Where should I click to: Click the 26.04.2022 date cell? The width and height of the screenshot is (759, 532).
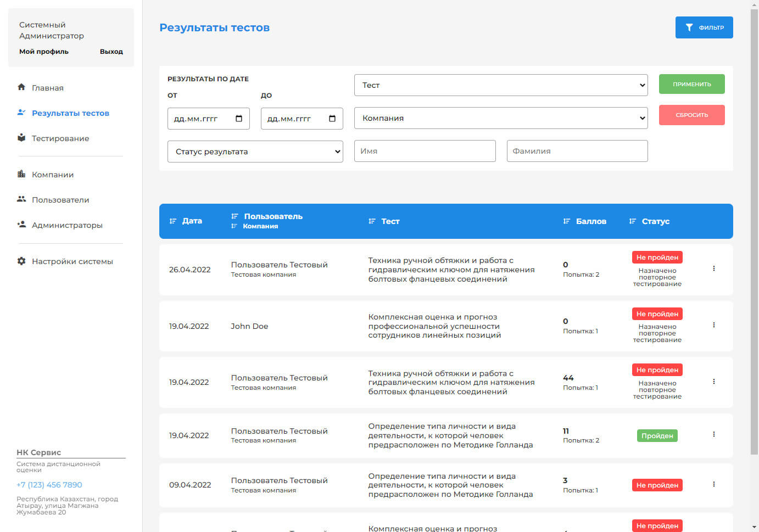click(190, 270)
